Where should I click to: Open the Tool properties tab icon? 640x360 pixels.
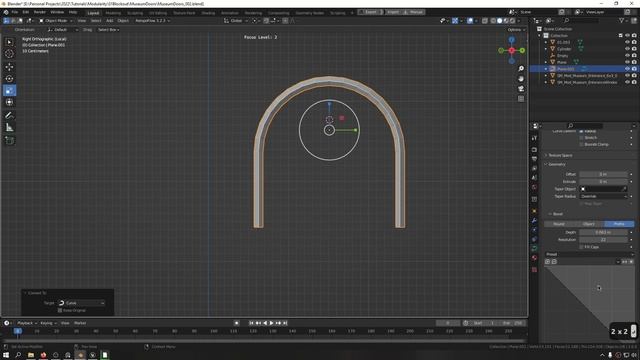(x=534, y=139)
